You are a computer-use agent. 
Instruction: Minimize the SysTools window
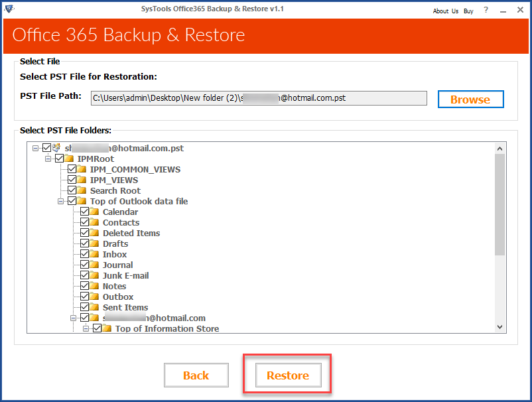pos(503,11)
